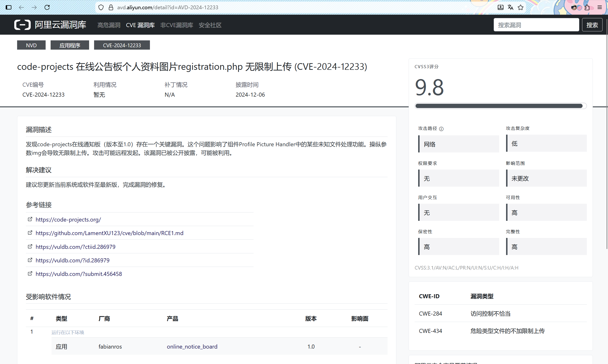Click the shield tracking protection icon
This screenshot has width=608, height=364.
tap(101, 7)
